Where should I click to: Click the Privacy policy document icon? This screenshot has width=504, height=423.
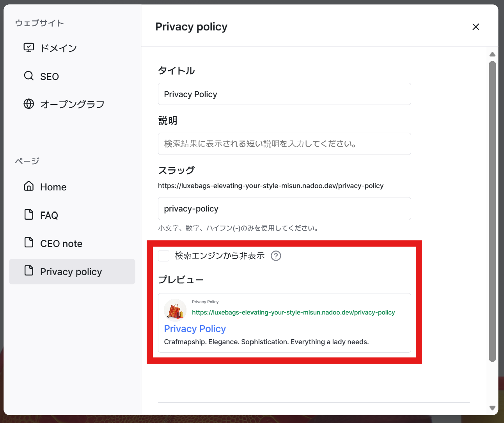29,270
